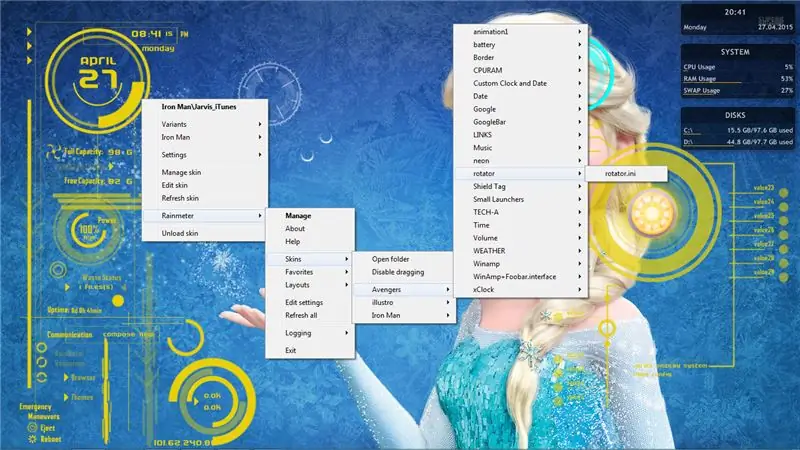Exit Rainmeter via the Exit entry

310,351
